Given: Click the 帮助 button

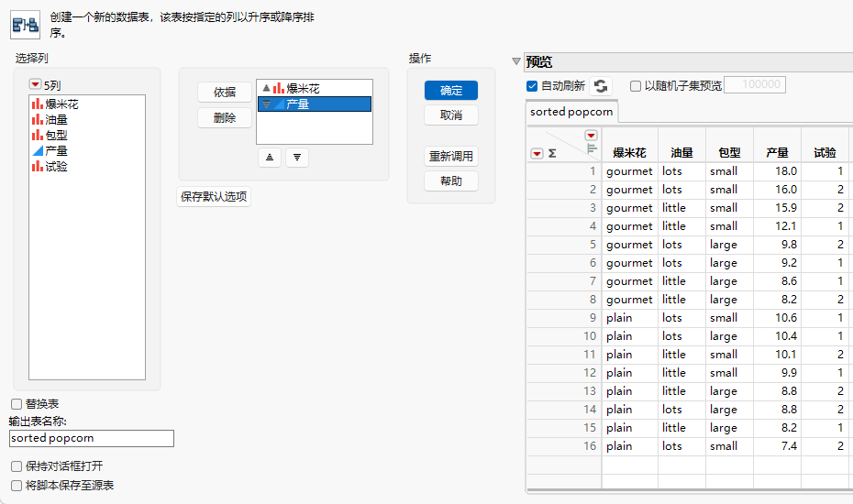Looking at the screenshot, I should pyautogui.click(x=451, y=181).
